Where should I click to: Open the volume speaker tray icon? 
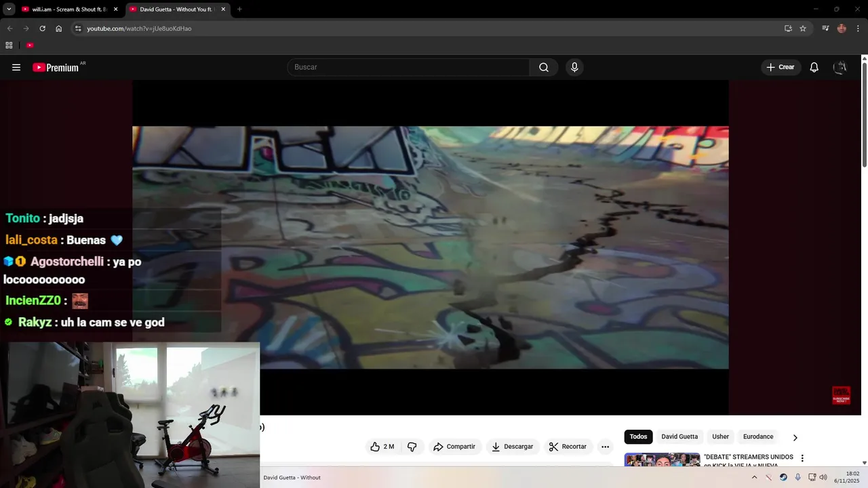823,477
